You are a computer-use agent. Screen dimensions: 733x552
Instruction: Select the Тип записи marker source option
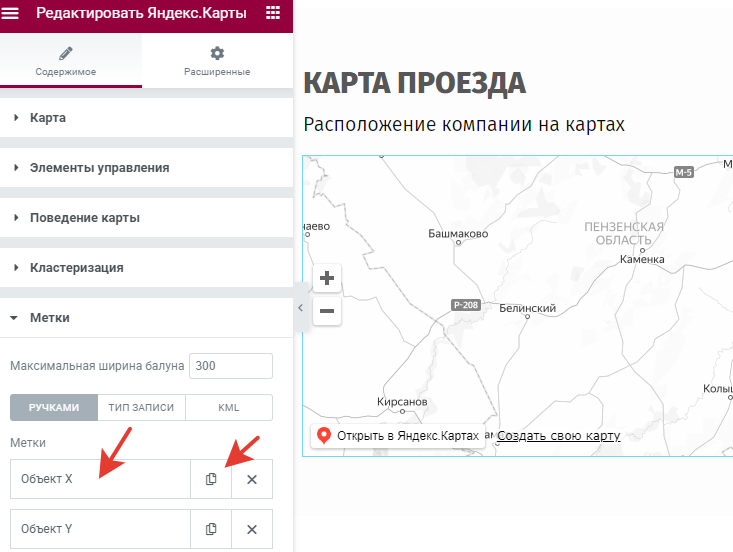click(141, 408)
